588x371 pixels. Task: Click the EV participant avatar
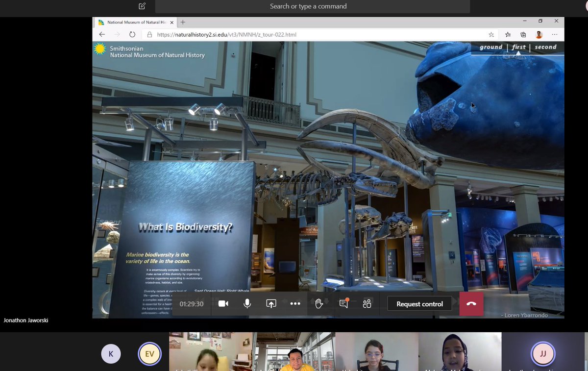149,354
